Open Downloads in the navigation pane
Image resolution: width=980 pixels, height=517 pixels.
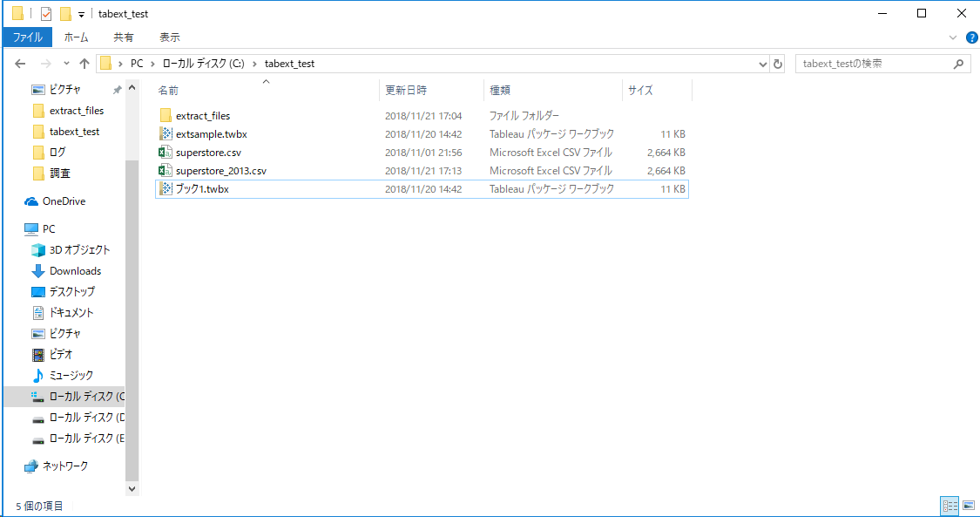pos(75,270)
